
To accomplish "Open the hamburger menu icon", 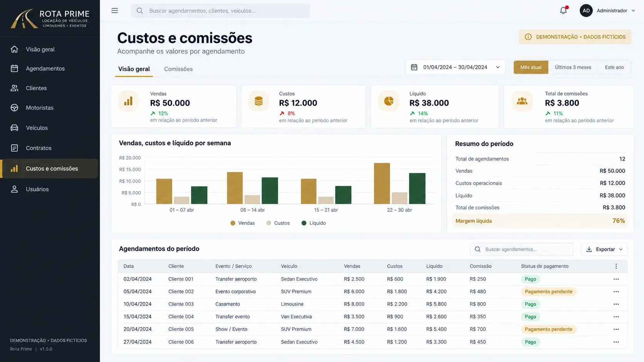I will 115,11.
